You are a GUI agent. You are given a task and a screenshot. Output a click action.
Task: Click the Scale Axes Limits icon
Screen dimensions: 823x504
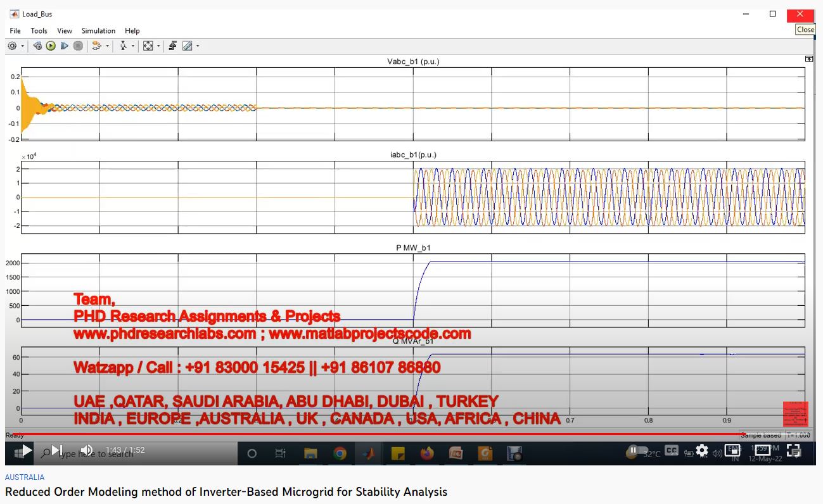(x=148, y=46)
